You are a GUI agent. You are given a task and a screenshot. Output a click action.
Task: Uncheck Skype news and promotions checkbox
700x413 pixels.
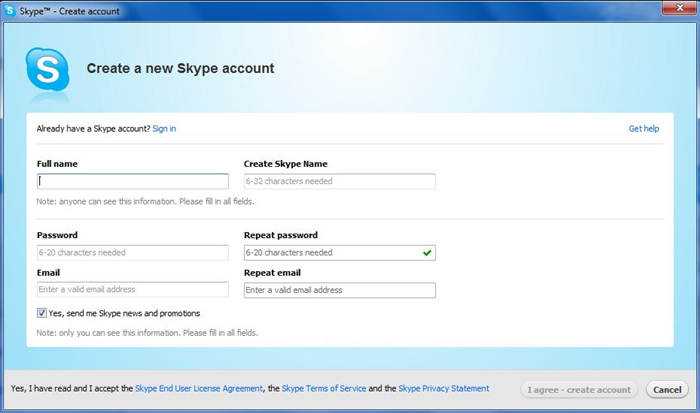coord(42,313)
